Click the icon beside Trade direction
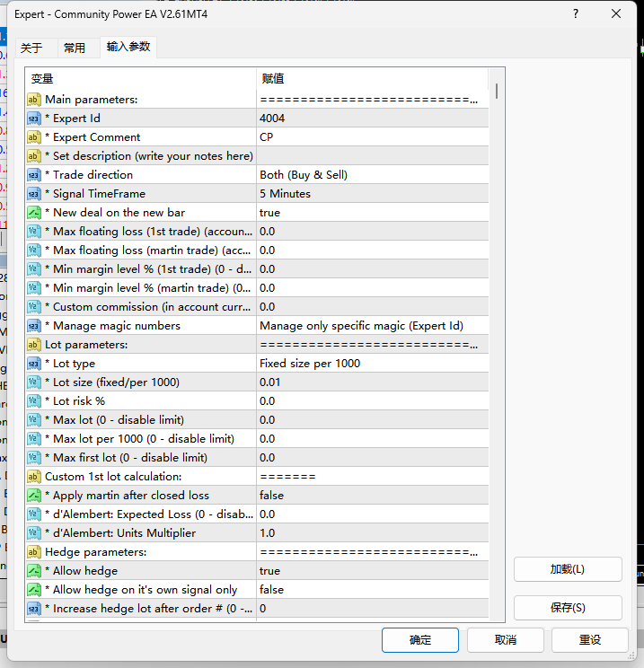This screenshot has height=668, width=644. (34, 175)
